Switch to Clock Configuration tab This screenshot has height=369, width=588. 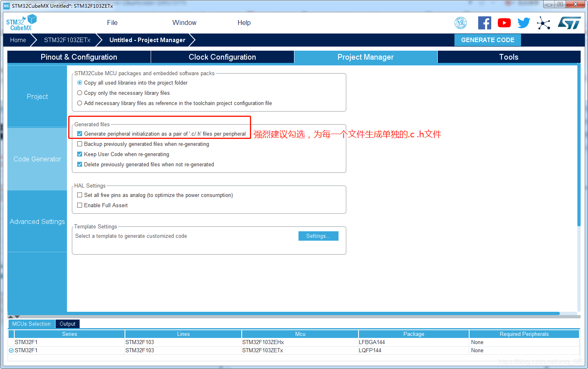[223, 57]
